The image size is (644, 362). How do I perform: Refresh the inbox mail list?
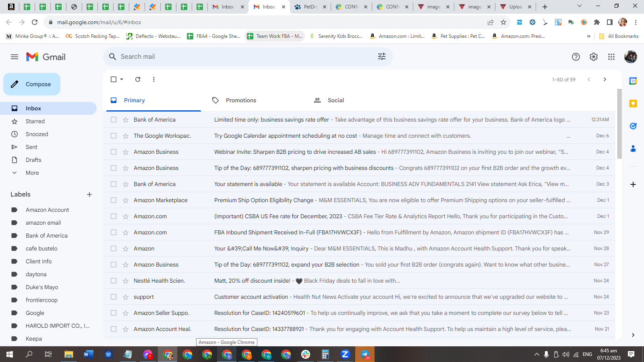point(138,79)
